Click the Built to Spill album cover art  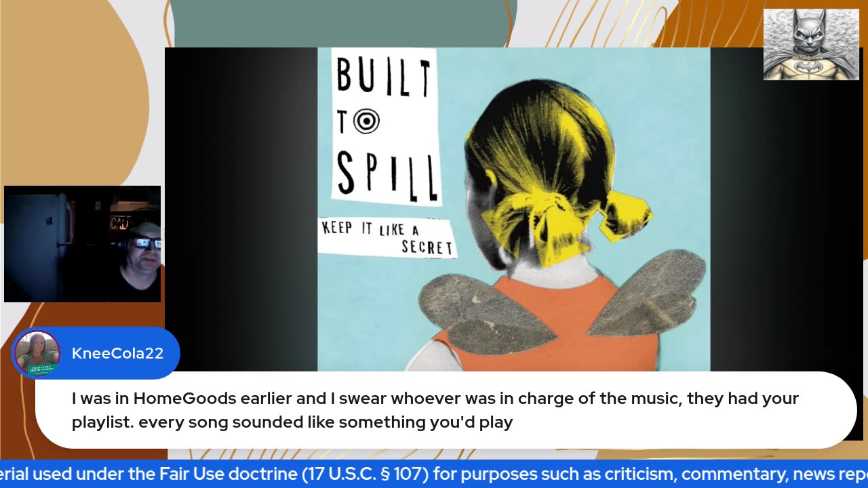pos(513,209)
